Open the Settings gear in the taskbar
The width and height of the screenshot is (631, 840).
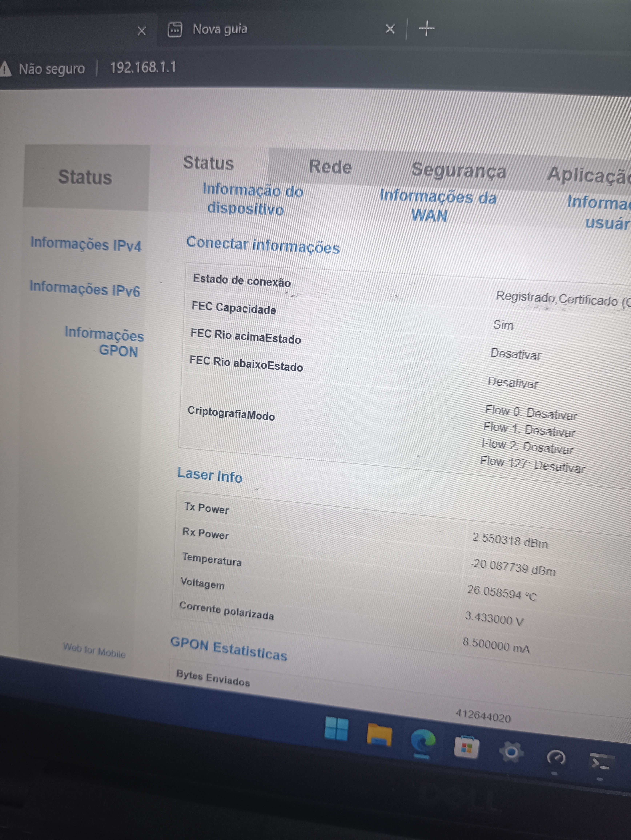pyautogui.click(x=511, y=752)
